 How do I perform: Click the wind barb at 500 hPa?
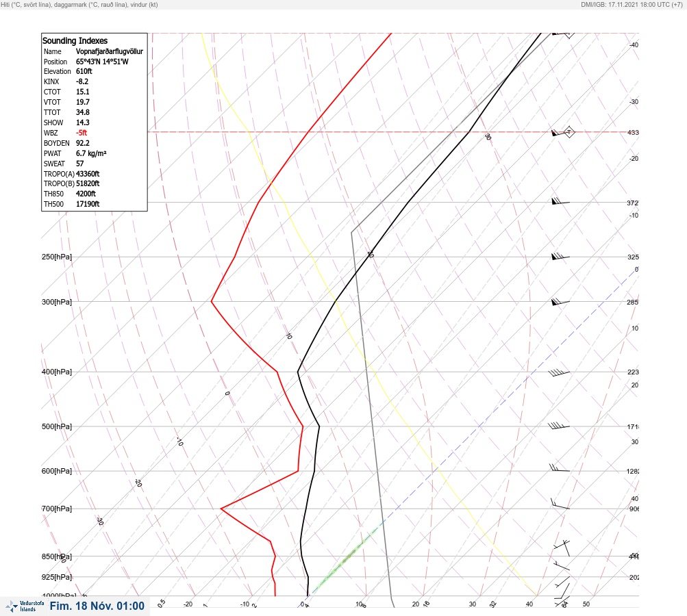coord(559,425)
